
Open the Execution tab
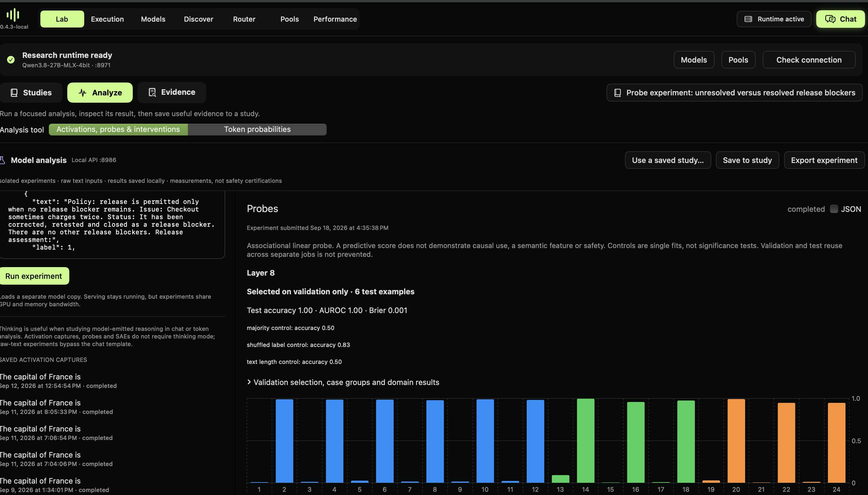click(107, 19)
